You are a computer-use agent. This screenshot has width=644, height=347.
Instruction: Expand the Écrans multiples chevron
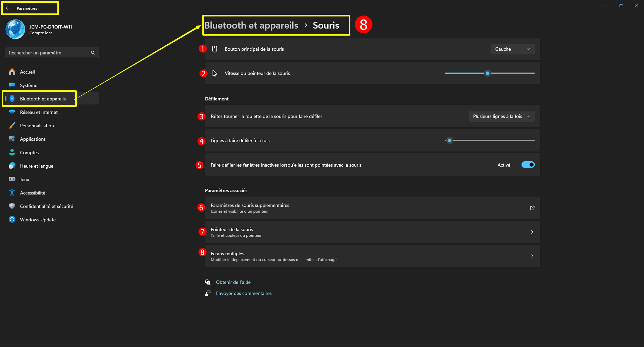coord(532,256)
